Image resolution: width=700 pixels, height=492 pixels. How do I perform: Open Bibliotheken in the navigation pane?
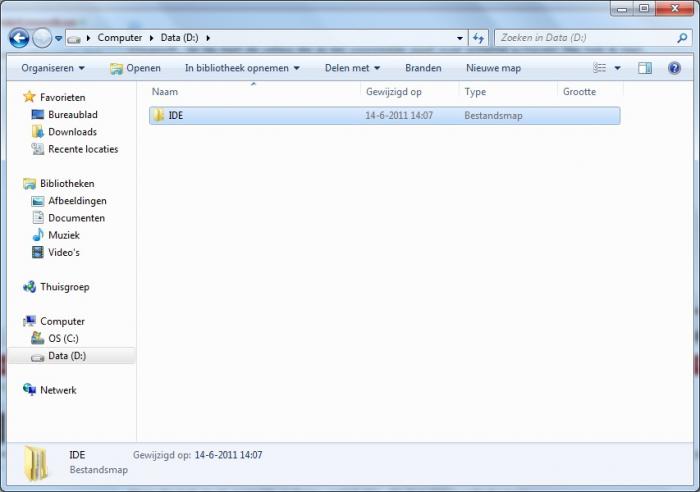tap(67, 183)
